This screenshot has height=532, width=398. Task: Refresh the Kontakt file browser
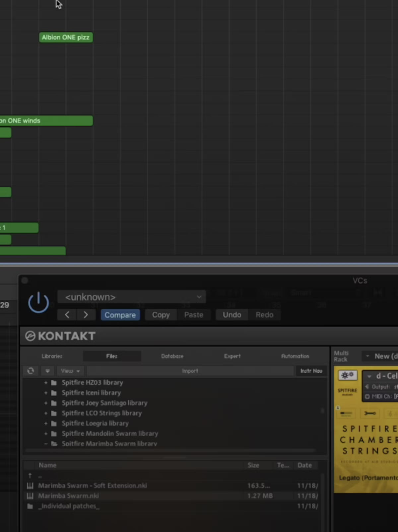click(x=31, y=371)
